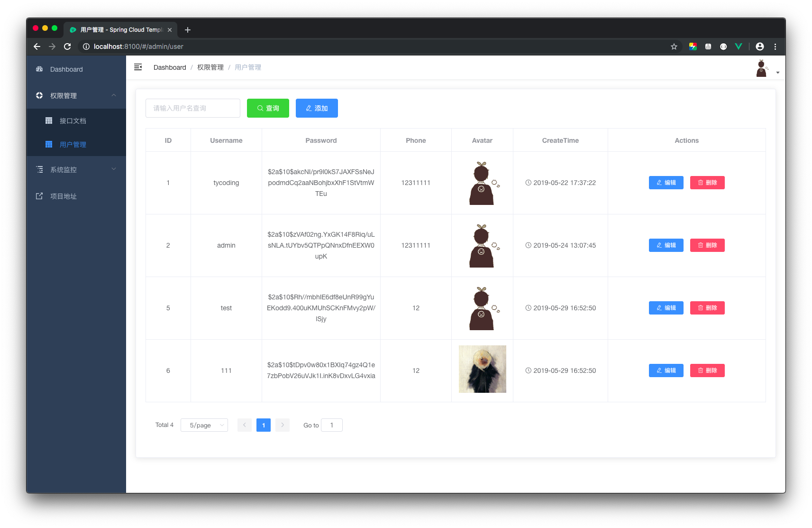Click the Username column header
Screen dimensions: 812x528
[226, 140]
